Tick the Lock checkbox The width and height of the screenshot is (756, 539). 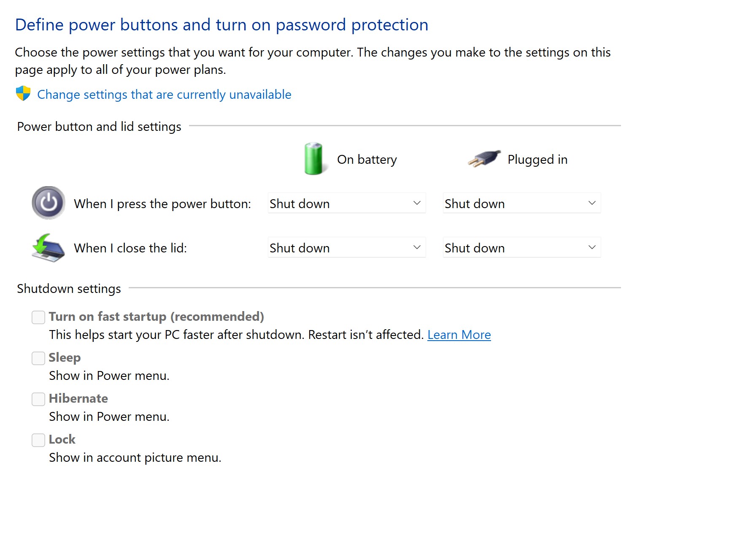click(38, 440)
